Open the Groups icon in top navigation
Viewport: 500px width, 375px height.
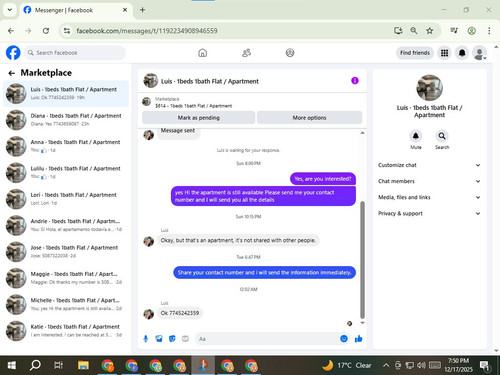[290, 53]
